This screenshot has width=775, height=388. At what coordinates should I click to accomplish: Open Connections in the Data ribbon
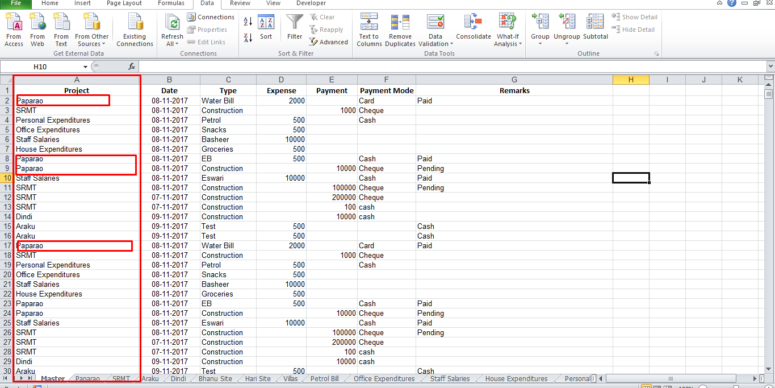[x=211, y=17]
